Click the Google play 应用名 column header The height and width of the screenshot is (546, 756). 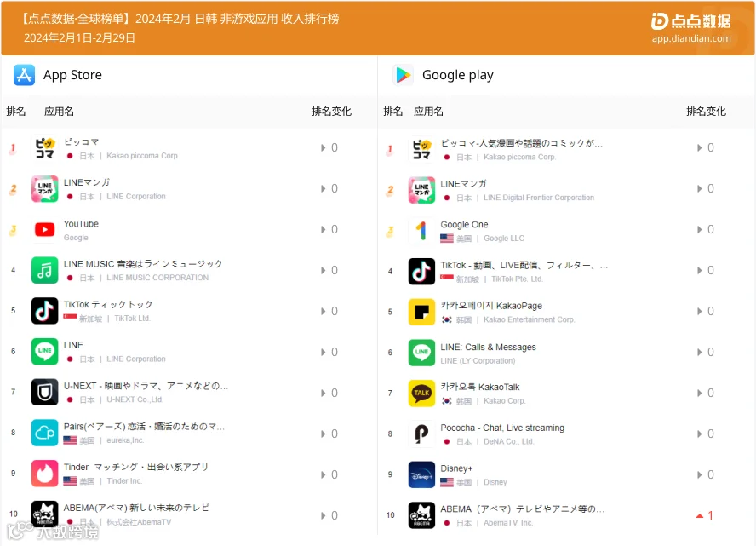click(x=428, y=112)
